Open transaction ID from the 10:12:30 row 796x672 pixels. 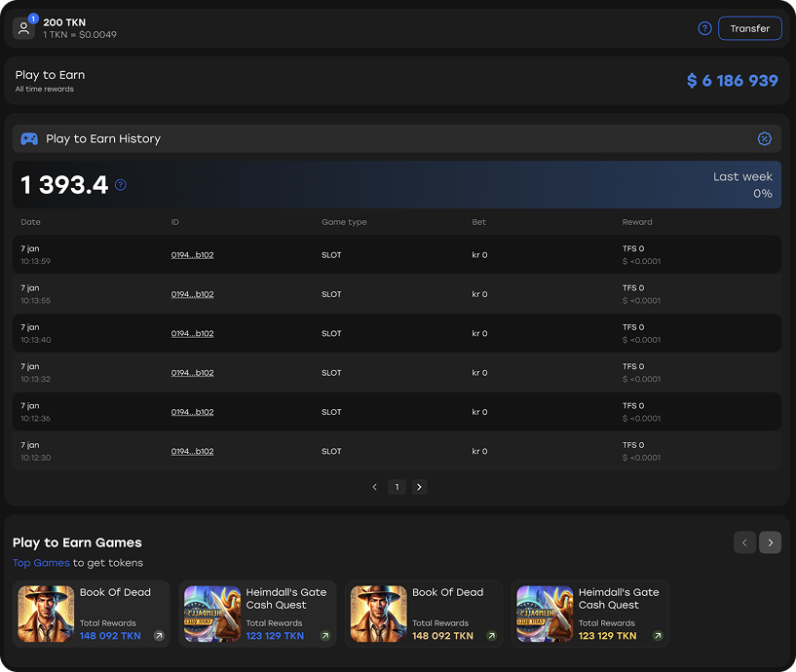tap(192, 452)
